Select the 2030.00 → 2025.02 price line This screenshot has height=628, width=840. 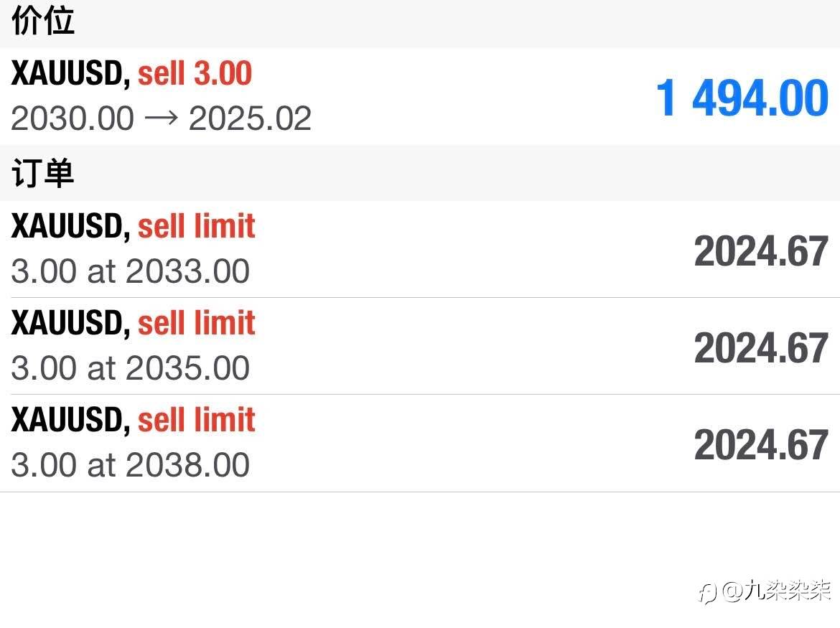point(161,118)
